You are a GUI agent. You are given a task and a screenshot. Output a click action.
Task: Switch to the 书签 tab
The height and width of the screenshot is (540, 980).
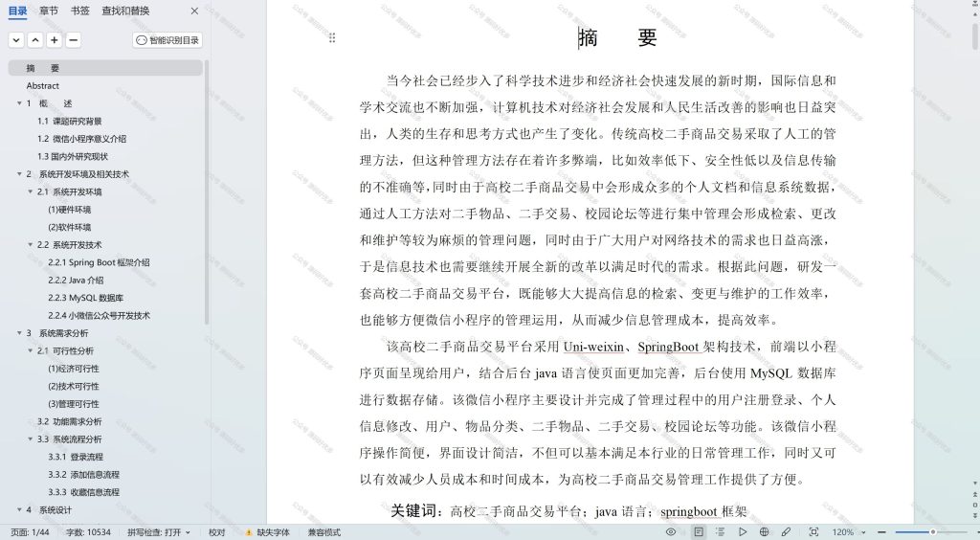tap(79, 11)
